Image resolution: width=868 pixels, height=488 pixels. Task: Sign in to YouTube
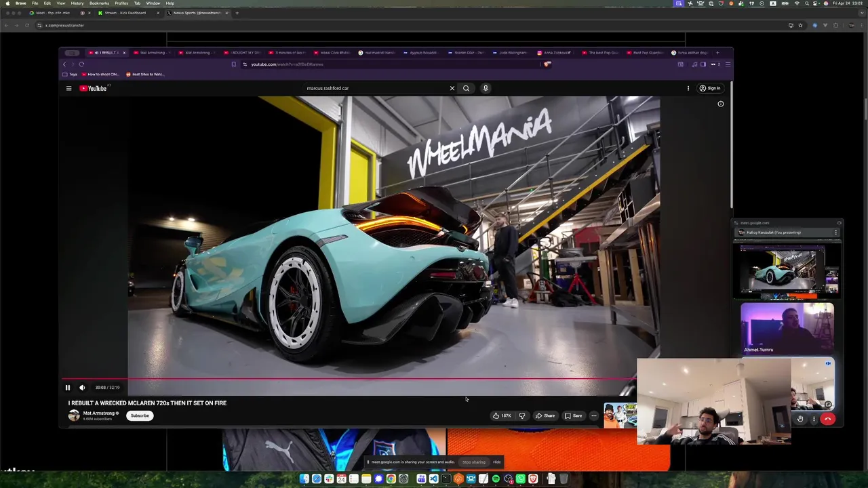point(710,88)
